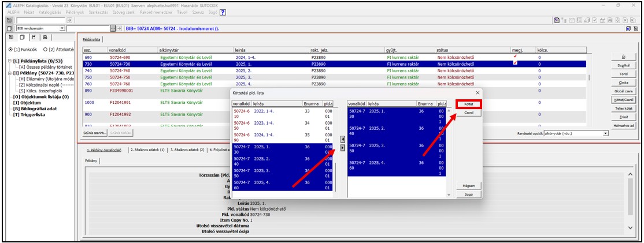This screenshot has height=243, width=644.
Task: Click the Súgó button in the dialog
Action: [469, 195]
